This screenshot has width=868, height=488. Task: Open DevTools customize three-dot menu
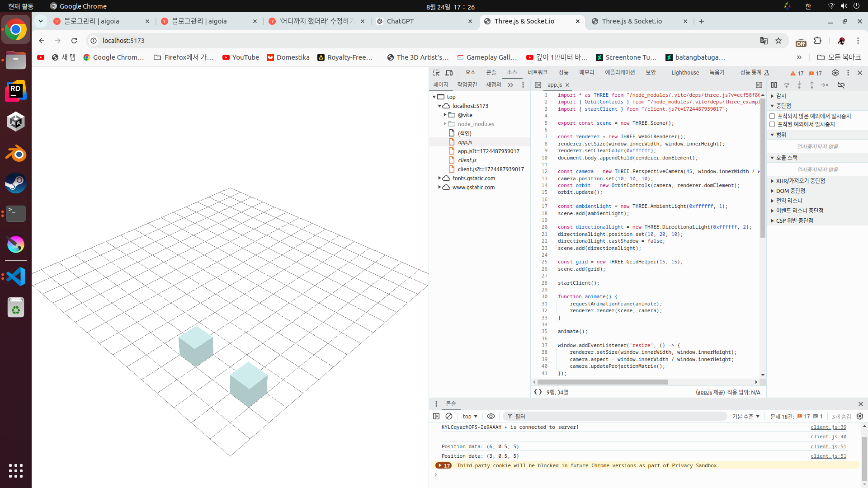tap(848, 73)
